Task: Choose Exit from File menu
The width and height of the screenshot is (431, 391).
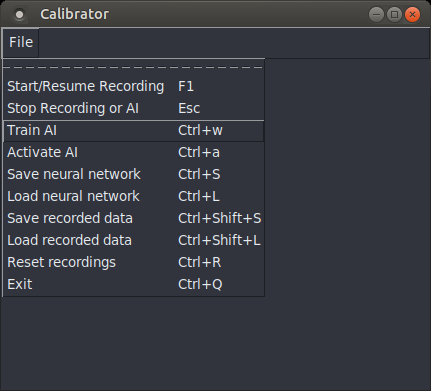Action: (x=133, y=284)
